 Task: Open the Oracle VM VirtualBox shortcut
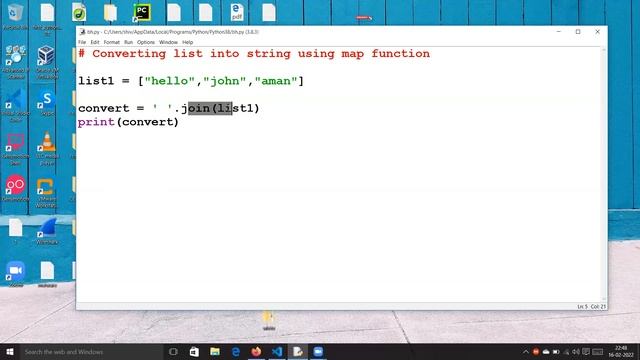[46, 56]
